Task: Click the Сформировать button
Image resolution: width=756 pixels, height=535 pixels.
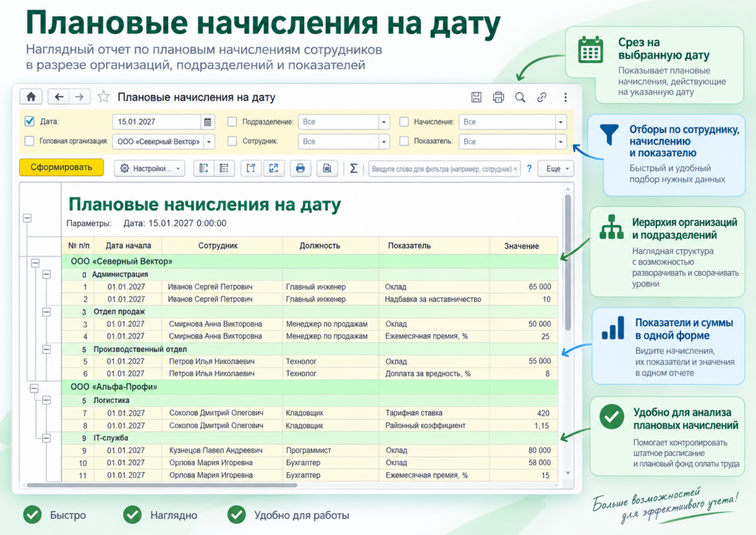Action: click(61, 168)
